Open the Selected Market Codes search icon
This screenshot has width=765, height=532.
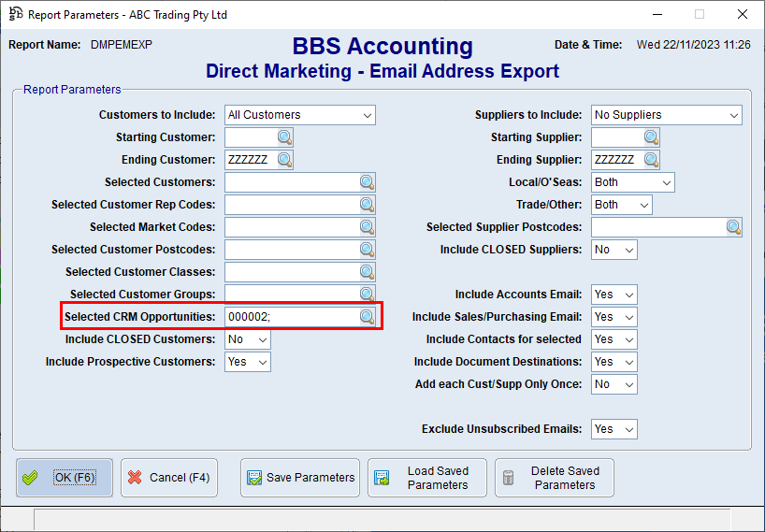367,227
